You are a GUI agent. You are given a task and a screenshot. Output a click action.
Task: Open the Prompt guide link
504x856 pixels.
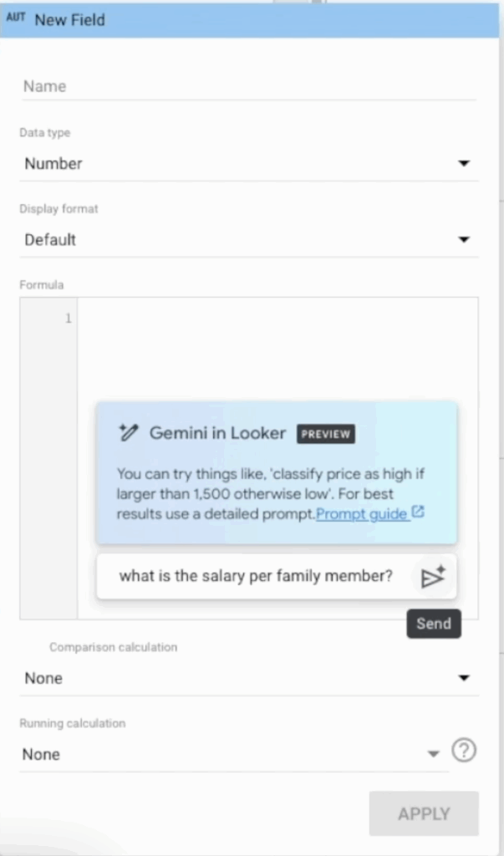point(361,513)
